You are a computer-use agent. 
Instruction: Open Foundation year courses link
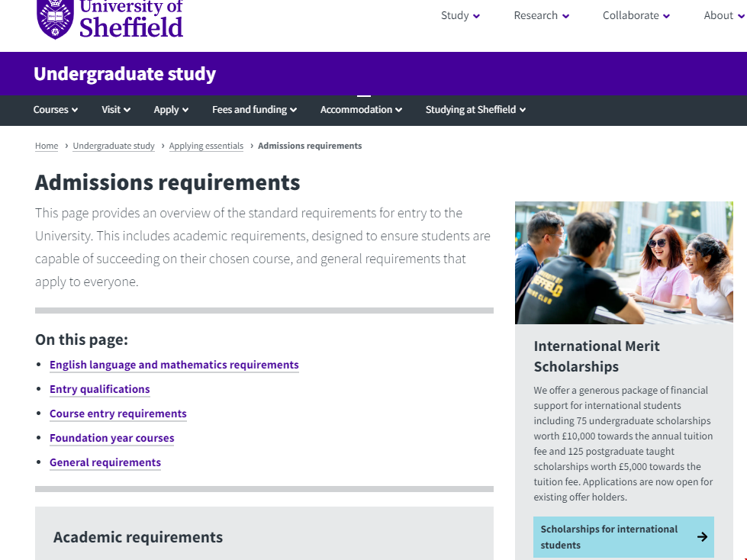click(x=112, y=438)
